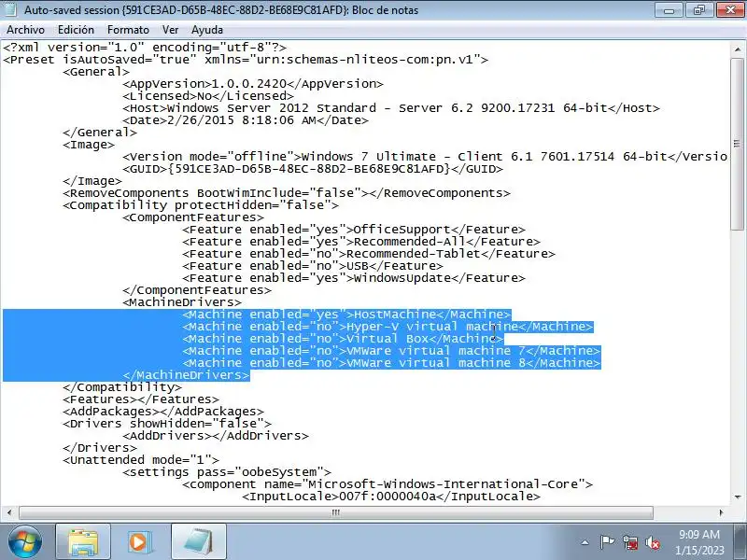Open the Edición menu
The width and height of the screenshot is (747, 560).
(76, 30)
